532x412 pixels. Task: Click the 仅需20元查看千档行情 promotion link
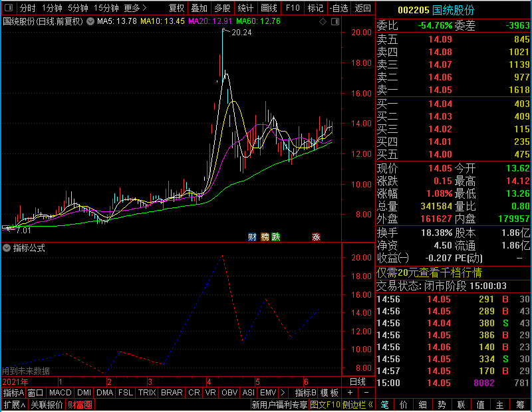coord(429,272)
